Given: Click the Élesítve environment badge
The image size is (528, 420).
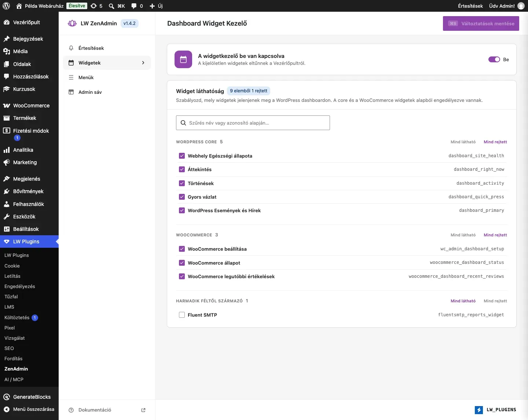Looking at the screenshot, I should click(x=77, y=6).
